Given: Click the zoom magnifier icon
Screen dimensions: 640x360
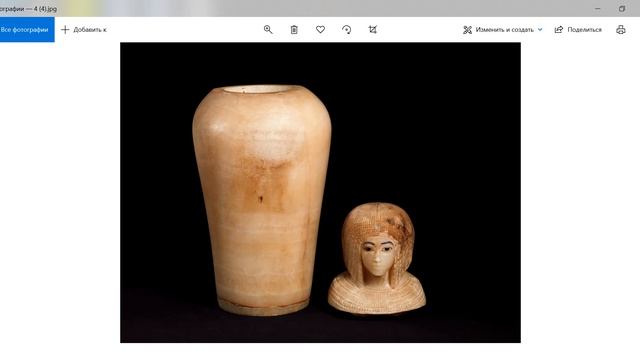Looking at the screenshot, I should 268,29.
